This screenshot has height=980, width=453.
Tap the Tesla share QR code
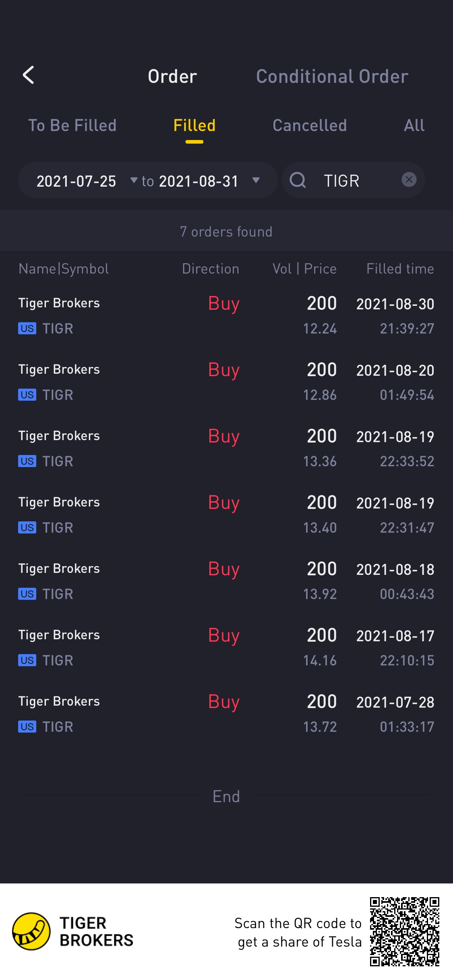pyautogui.click(x=404, y=931)
